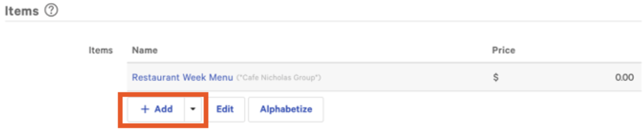Click empty space in the Restaurant Week Menu row
The image size is (644, 132).
(x=403, y=78)
